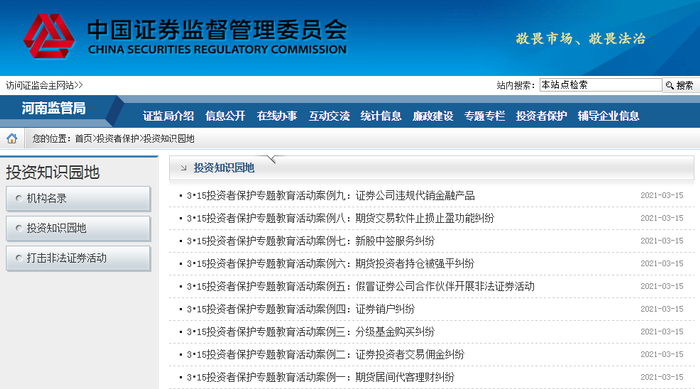Click 河南监管局 title tab

[54, 108]
